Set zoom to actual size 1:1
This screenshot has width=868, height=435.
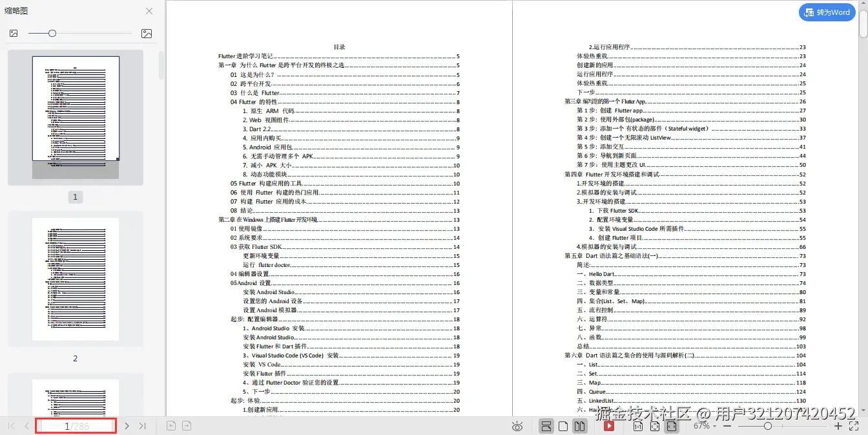(x=637, y=427)
